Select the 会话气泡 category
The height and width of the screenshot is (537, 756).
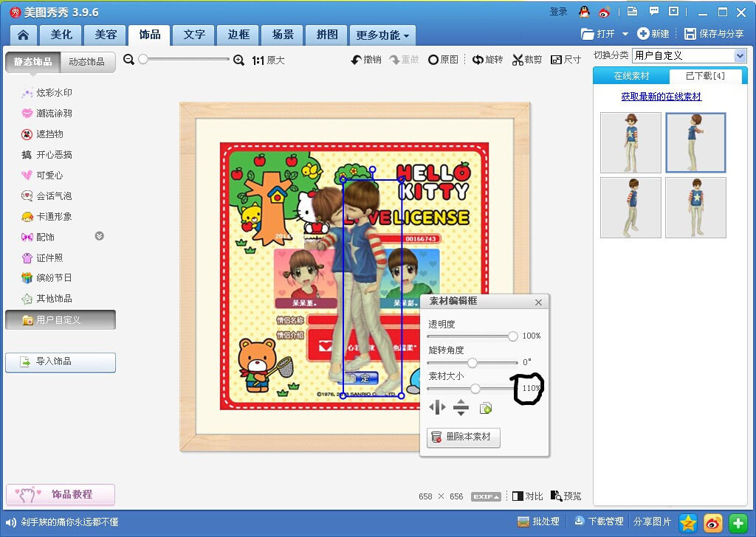(47, 196)
